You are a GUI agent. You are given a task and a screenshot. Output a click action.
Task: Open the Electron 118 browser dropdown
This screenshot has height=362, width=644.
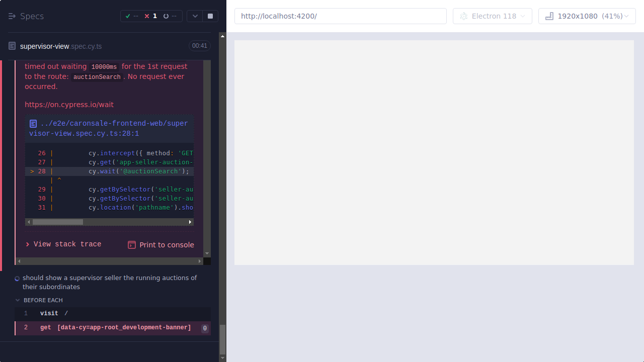pos(492,16)
